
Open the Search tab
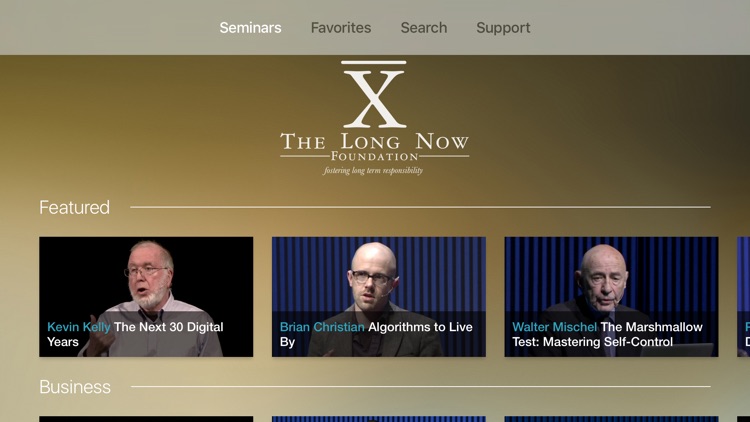pos(424,28)
